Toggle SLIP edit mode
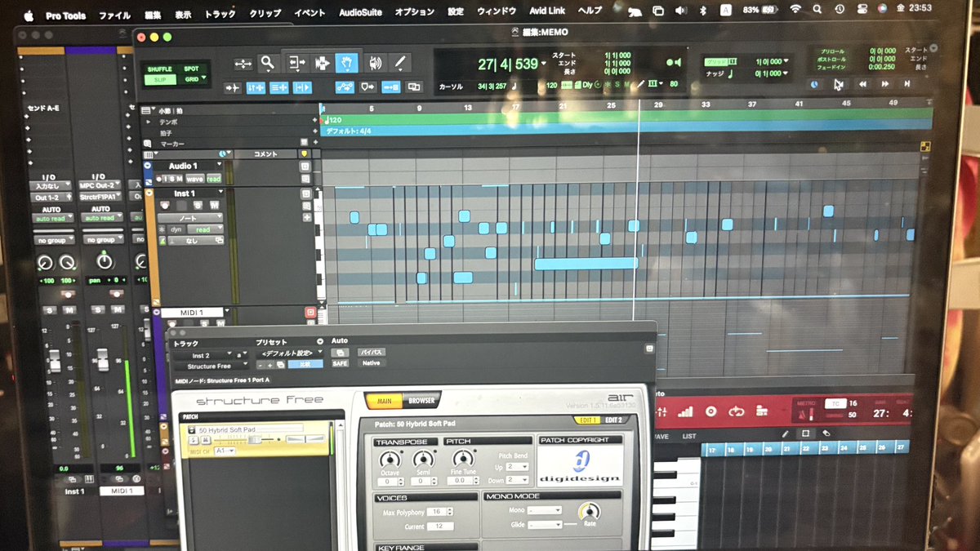 point(159,79)
